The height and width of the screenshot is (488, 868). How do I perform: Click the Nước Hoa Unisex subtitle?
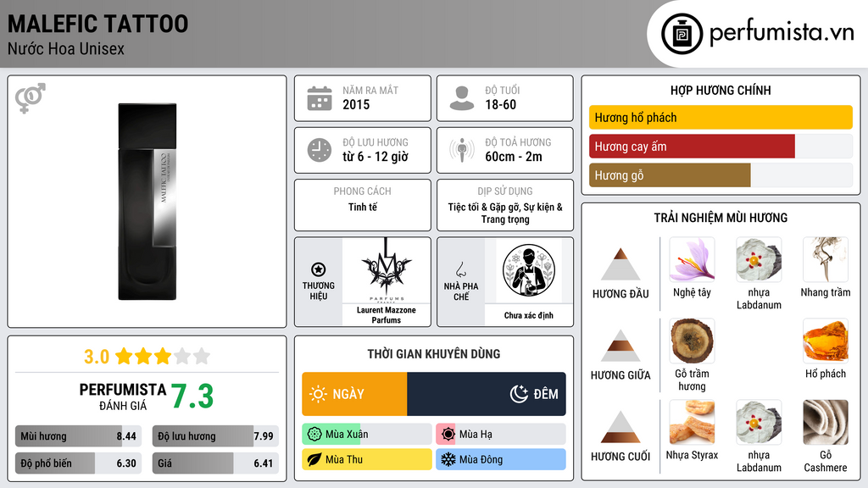[x=66, y=49]
